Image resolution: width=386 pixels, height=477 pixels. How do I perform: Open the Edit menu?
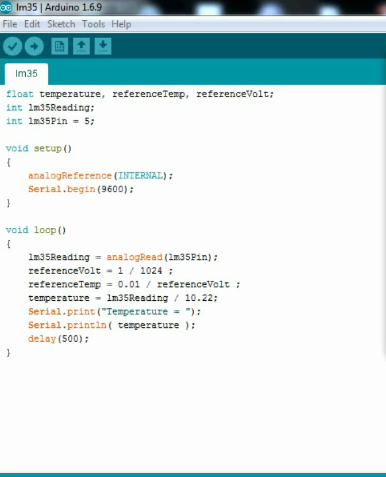[32, 24]
